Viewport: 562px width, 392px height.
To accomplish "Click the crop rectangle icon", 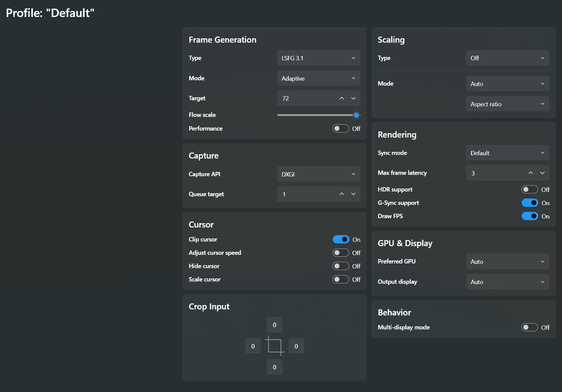I will tap(275, 346).
